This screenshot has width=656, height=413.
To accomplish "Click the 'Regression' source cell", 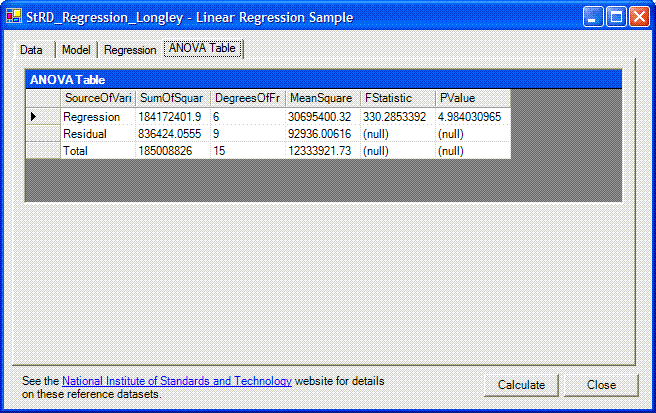I will (98, 116).
